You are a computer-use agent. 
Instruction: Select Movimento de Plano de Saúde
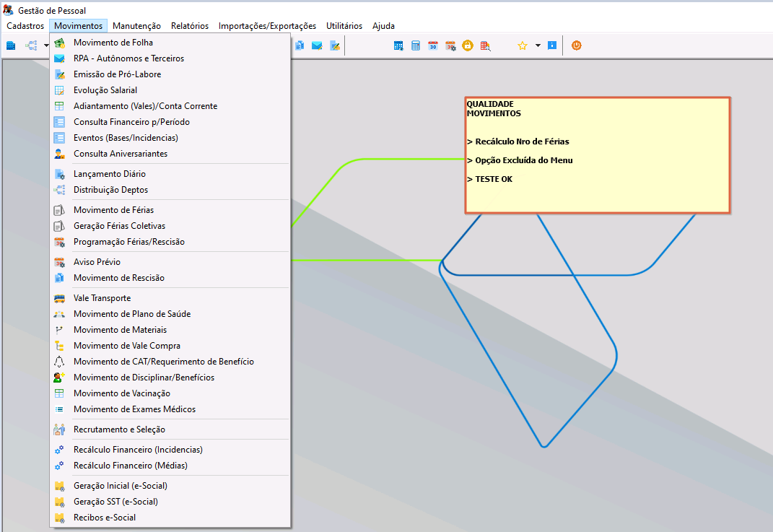click(x=170, y=313)
